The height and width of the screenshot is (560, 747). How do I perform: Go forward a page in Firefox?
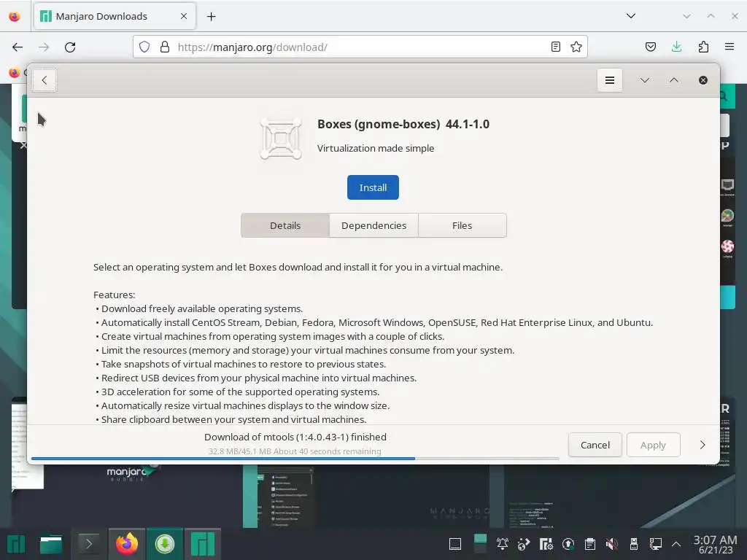(44, 47)
